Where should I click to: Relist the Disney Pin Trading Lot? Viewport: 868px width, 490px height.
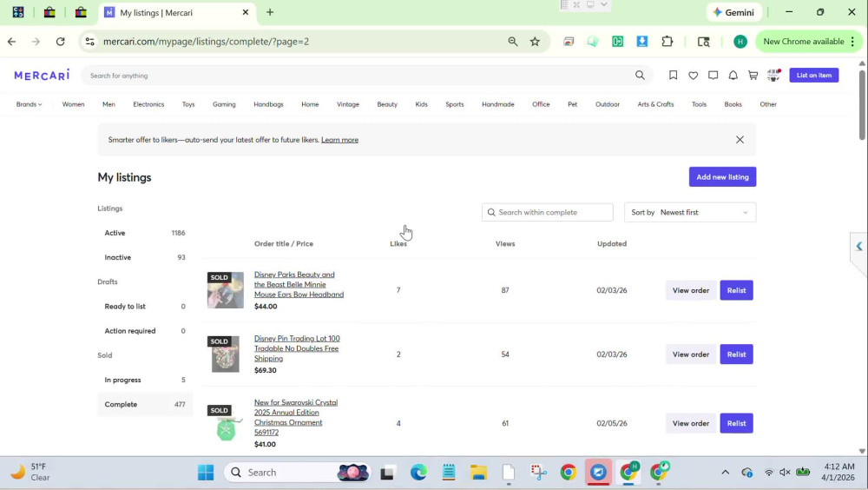[736, 354]
